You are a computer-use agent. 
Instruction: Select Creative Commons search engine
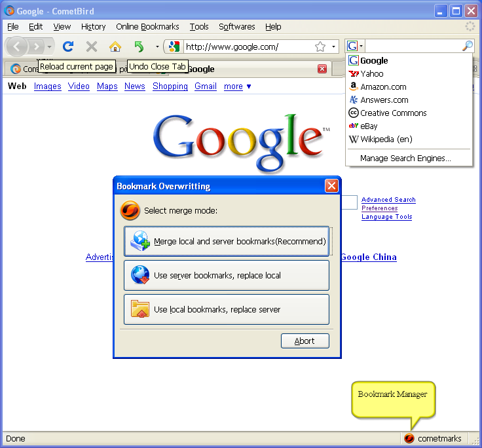click(x=409, y=113)
